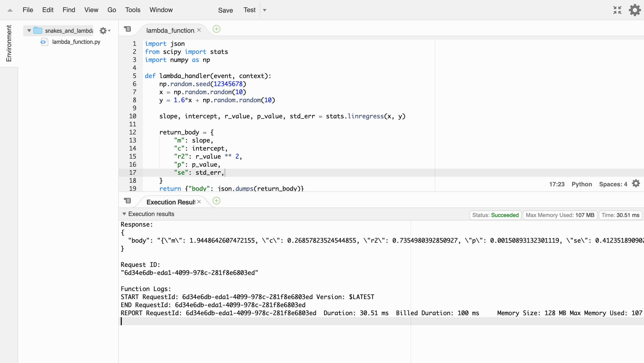
Task: Click the results pane tab list icon
Action: [x=128, y=201]
